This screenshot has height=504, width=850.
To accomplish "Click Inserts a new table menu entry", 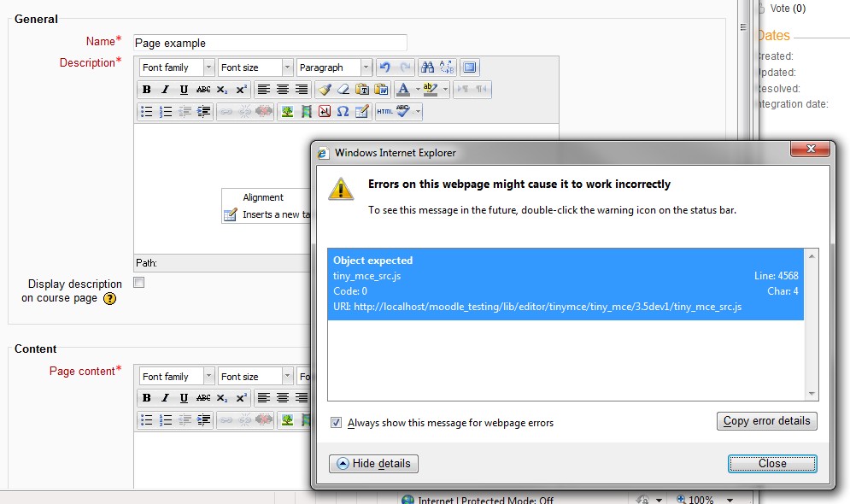I will point(267,214).
